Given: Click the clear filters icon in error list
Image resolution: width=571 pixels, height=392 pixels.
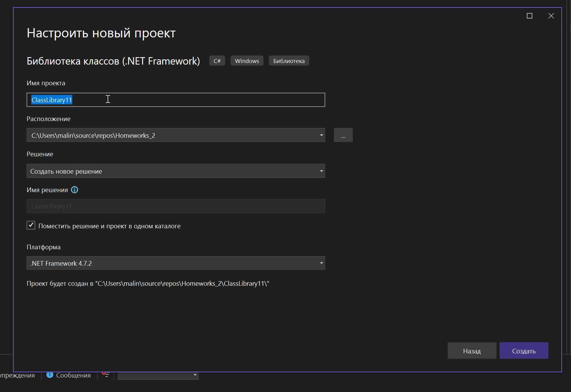Looking at the screenshot, I should (106, 375).
